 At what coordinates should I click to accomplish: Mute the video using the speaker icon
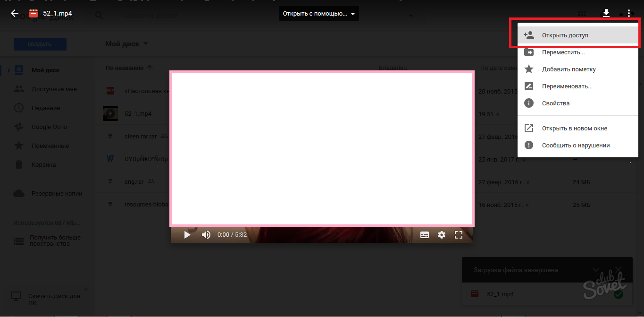206,235
